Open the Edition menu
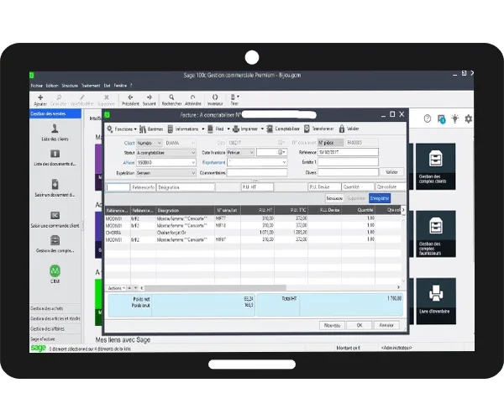504x420 pixels. 52,86
